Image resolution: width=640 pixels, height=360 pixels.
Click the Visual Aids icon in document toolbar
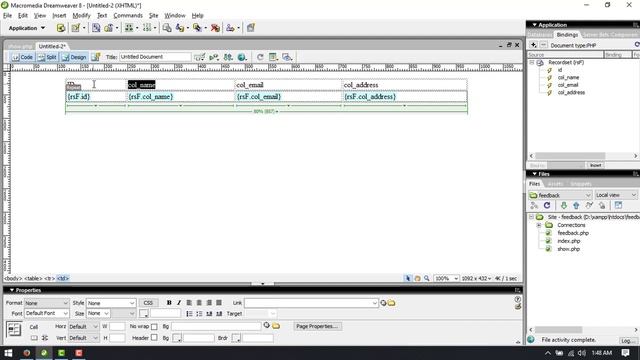[x=287, y=57]
